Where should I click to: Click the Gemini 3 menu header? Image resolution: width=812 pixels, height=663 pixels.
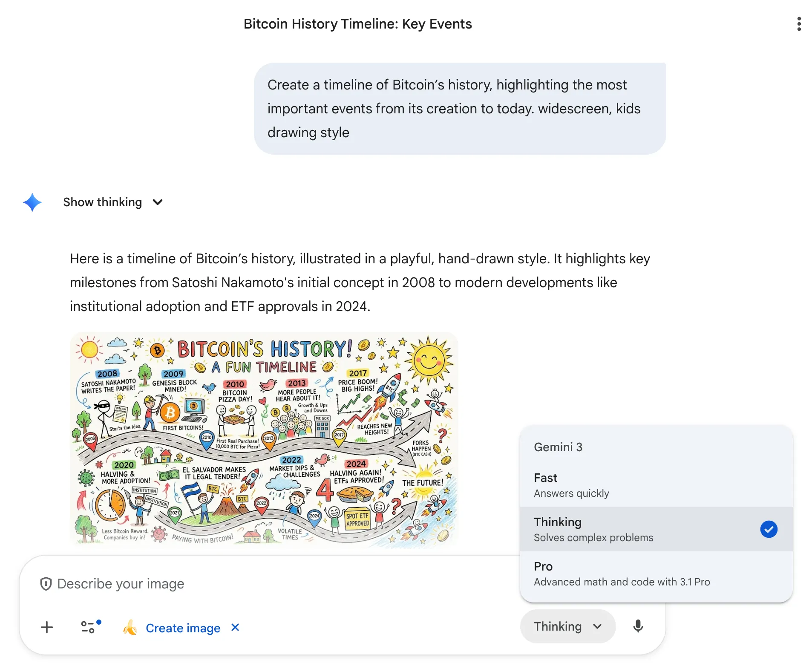click(x=558, y=447)
